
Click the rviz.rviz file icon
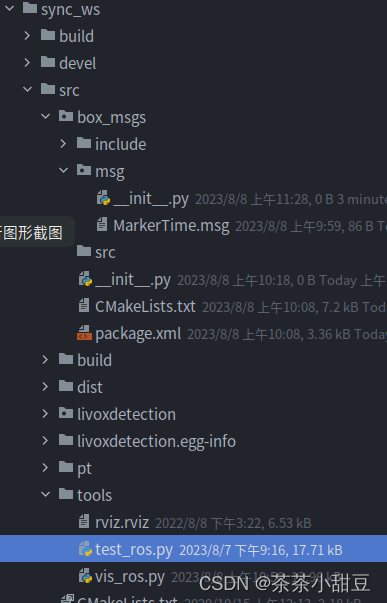(x=84, y=522)
